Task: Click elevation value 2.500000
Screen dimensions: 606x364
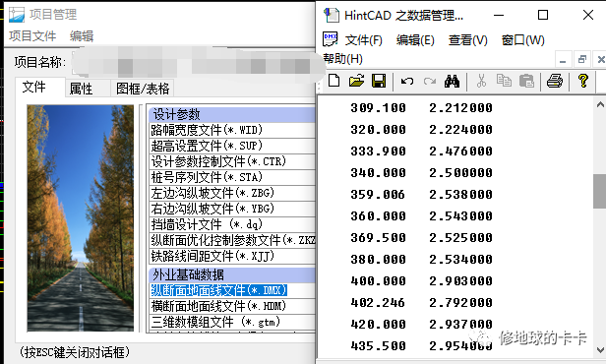Action: point(460,173)
